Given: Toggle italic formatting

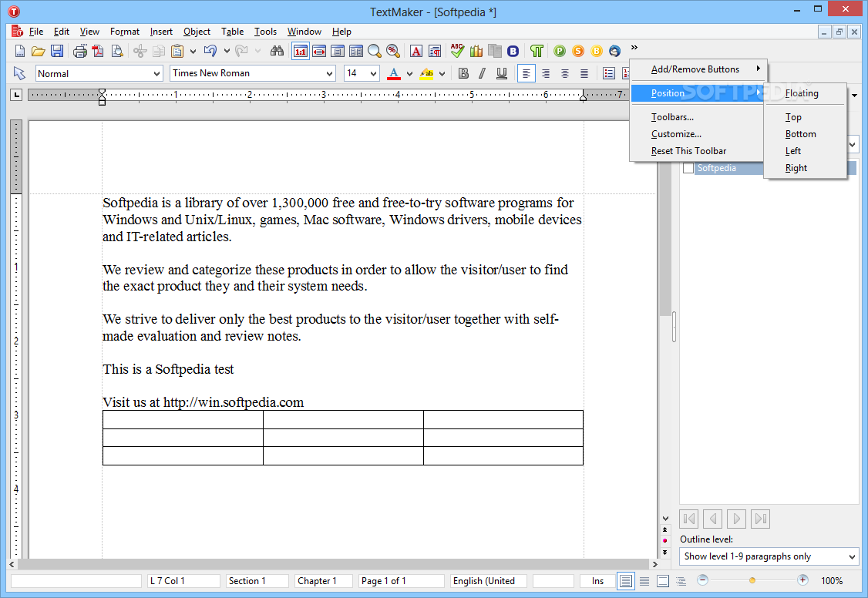Looking at the screenshot, I should point(482,73).
